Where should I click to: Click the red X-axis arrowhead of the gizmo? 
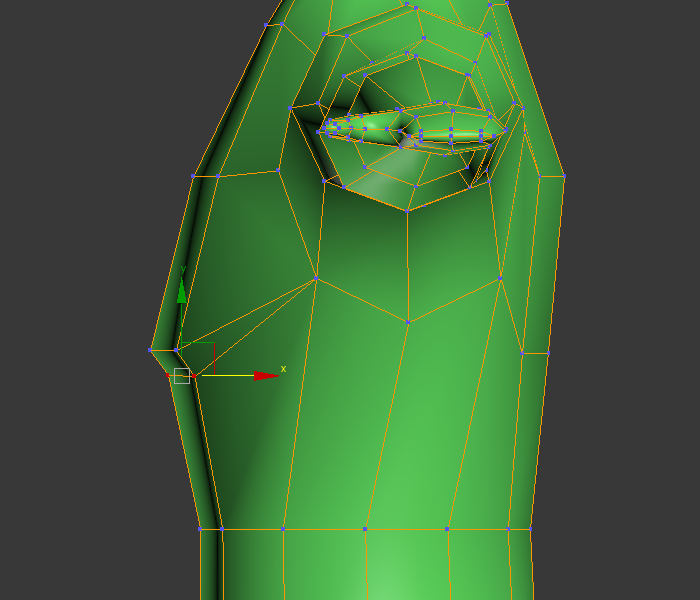[x=266, y=375]
